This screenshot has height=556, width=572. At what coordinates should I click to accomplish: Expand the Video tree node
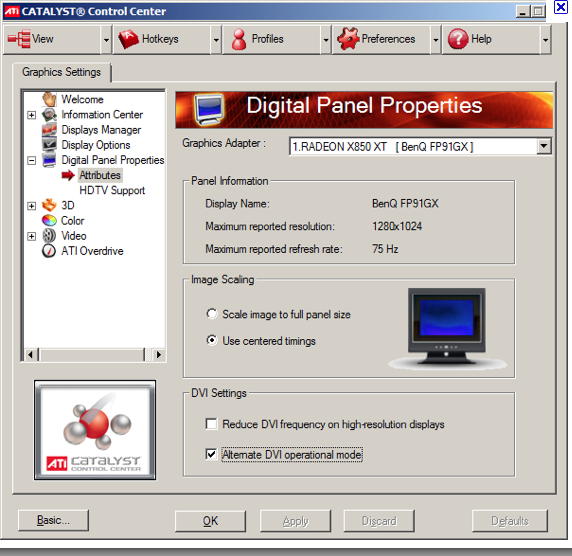32,236
